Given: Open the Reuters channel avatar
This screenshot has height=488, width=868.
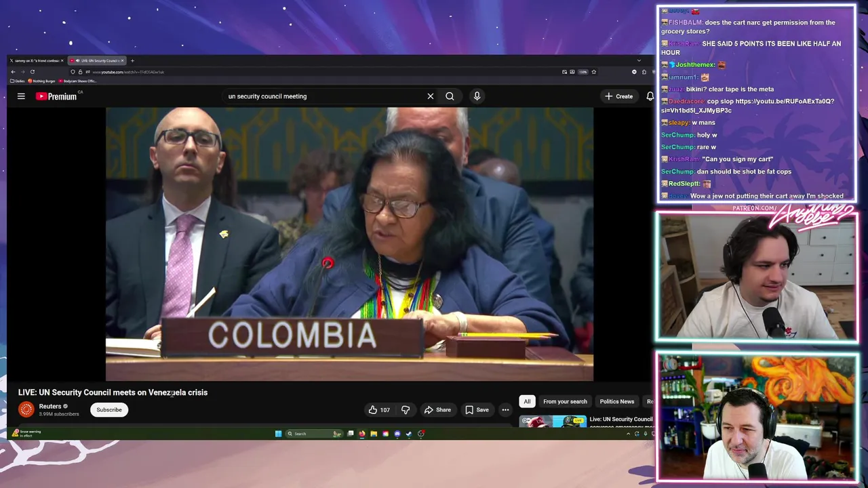Looking at the screenshot, I should tap(26, 409).
